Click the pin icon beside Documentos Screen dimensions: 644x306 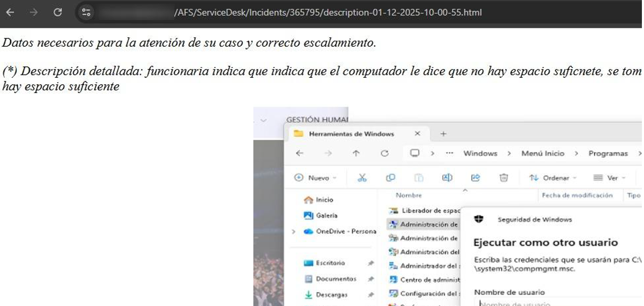tap(371, 279)
